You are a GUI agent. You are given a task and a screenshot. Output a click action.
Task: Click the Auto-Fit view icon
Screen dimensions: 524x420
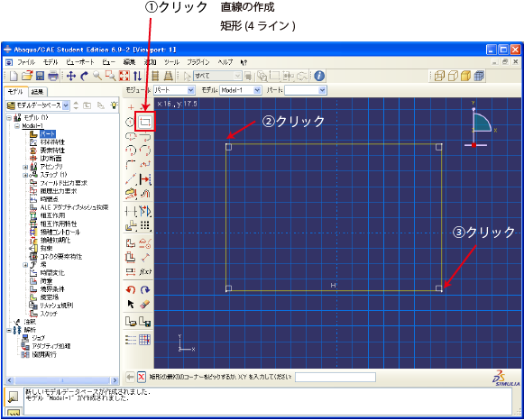tap(124, 76)
